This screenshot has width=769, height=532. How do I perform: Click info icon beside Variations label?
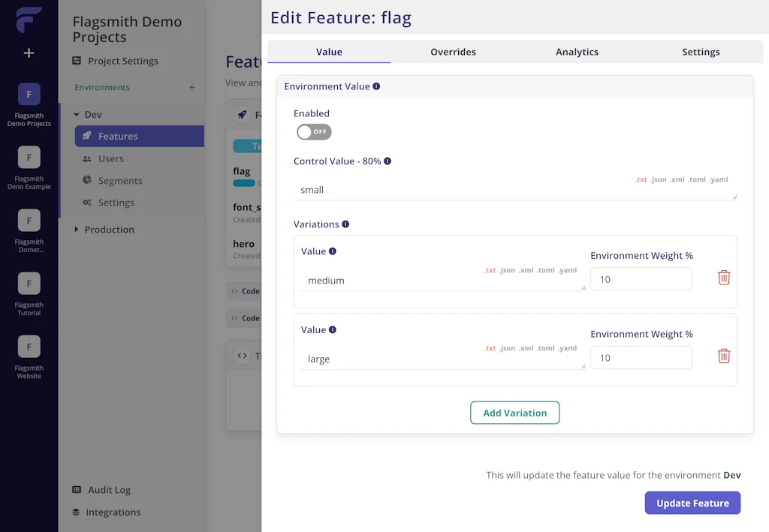[345, 224]
